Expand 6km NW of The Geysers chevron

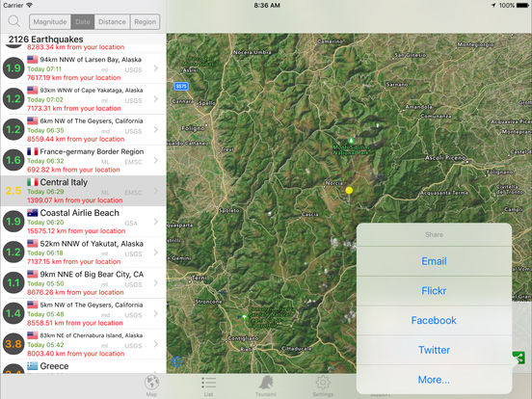coord(156,129)
